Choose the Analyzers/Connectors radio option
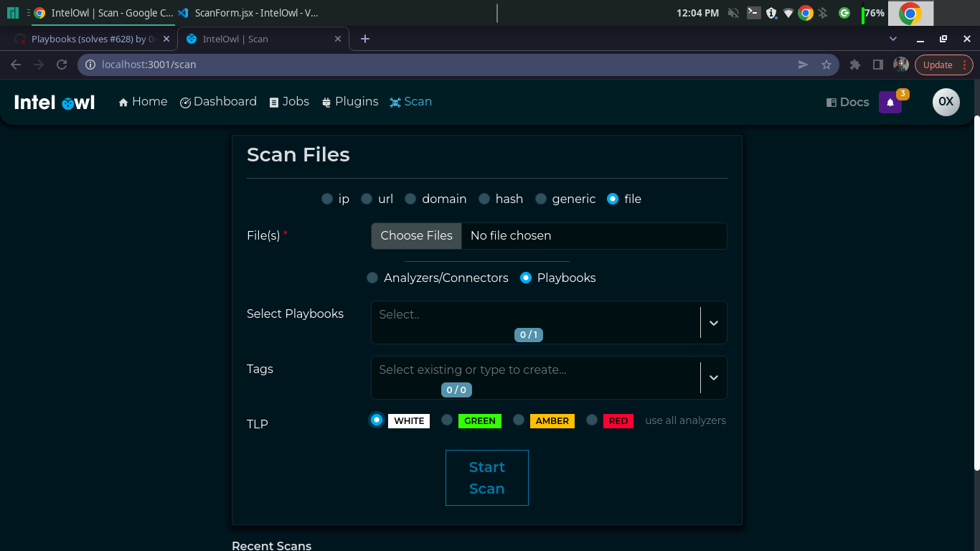980x551 pixels. pos(372,278)
